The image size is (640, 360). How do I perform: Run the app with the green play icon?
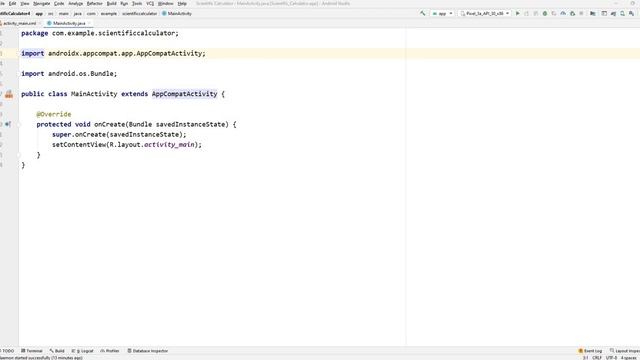[x=518, y=13]
